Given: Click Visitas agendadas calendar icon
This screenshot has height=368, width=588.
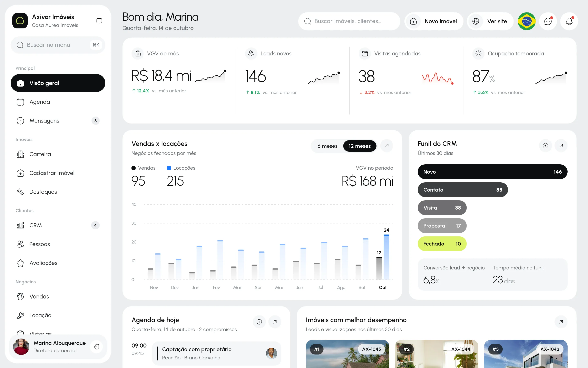Looking at the screenshot, I should [365, 54].
